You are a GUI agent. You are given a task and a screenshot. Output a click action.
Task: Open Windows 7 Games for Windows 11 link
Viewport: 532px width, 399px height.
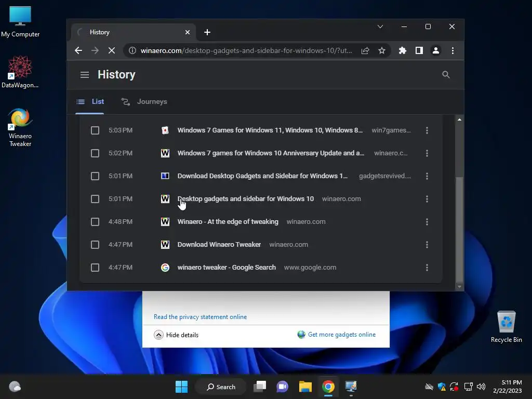pos(270,130)
